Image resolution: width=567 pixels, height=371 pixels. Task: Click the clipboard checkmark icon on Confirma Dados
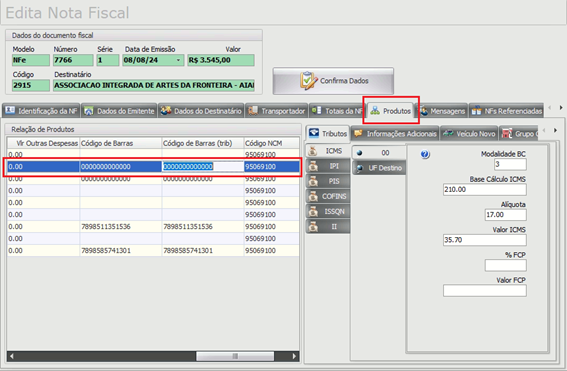[308, 80]
